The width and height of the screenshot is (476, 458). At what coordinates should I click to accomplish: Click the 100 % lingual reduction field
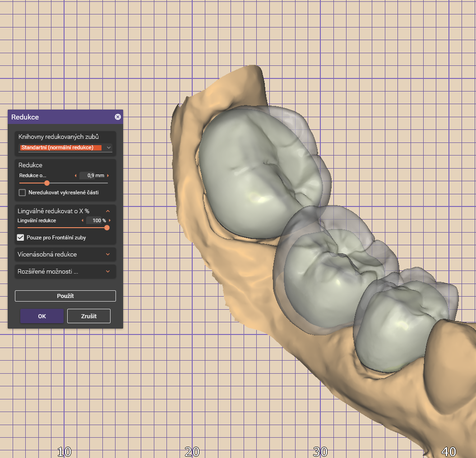coord(96,220)
